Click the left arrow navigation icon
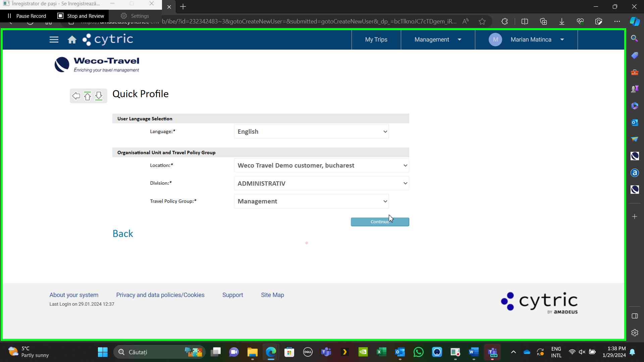 [x=76, y=96]
